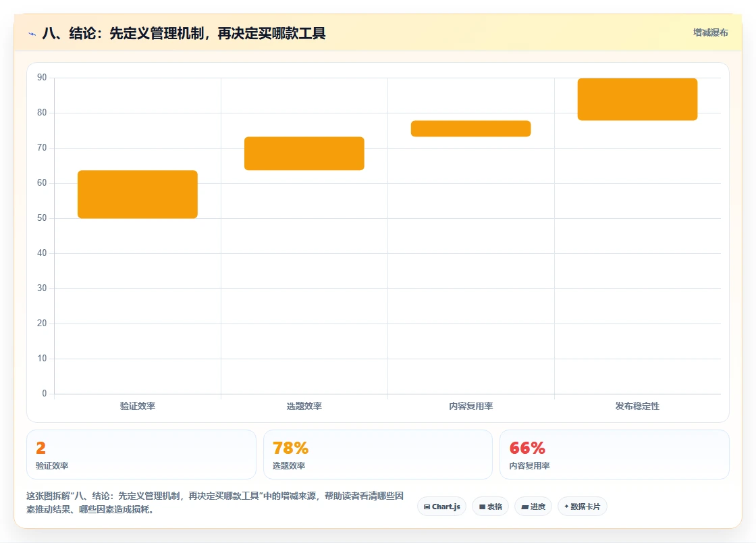Click the y-axis label 50
Viewport: 756px width, 543px height.
(42, 218)
